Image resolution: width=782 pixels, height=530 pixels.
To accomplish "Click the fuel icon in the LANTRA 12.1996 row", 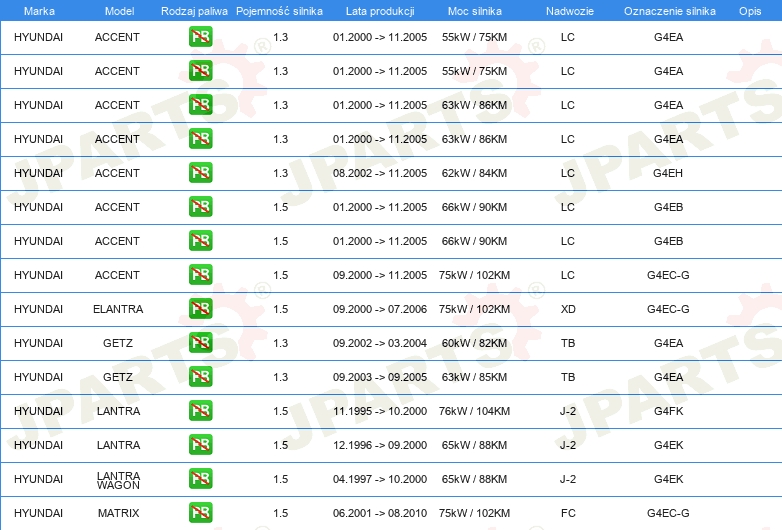I will click(200, 444).
